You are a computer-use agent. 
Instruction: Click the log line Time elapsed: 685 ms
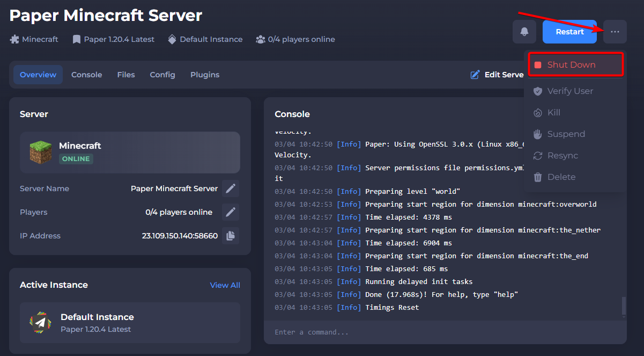(361, 269)
